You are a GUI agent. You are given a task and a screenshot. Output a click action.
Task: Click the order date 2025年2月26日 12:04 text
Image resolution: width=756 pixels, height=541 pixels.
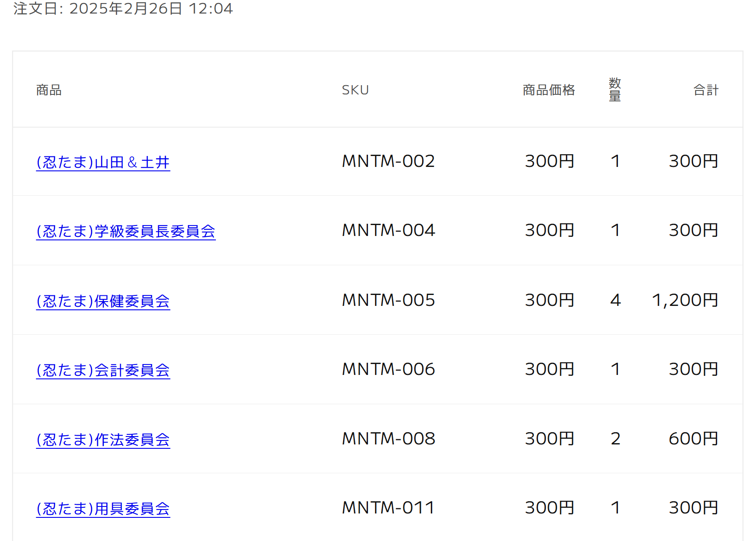151,8
